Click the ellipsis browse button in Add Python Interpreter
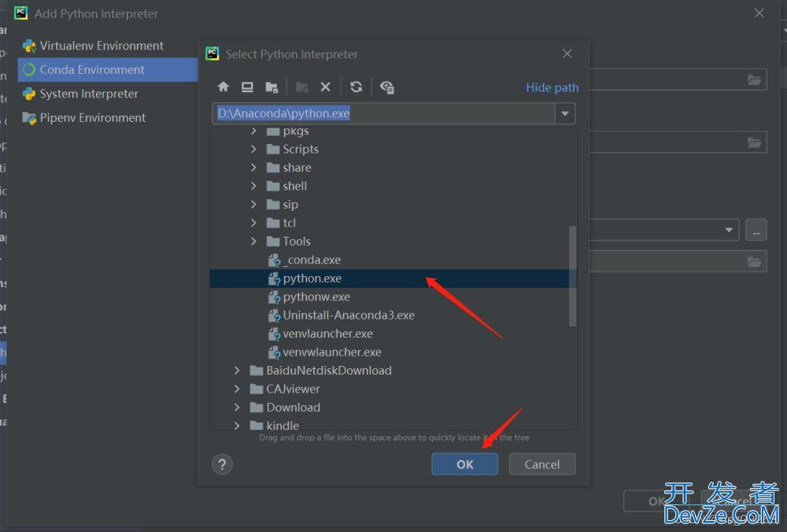Screen dimensions: 787x532 pos(756,231)
